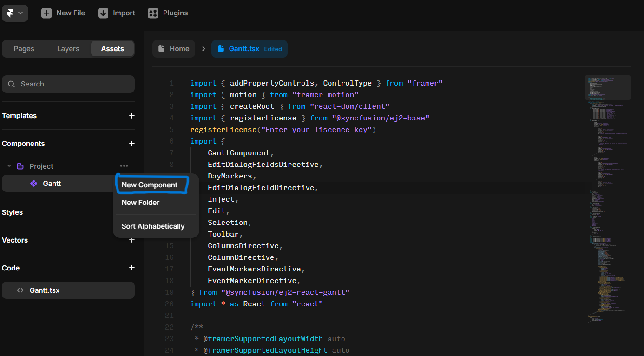Image resolution: width=644 pixels, height=356 pixels.
Task: Switch to the Layers tab
Action: tap(68, 49)
